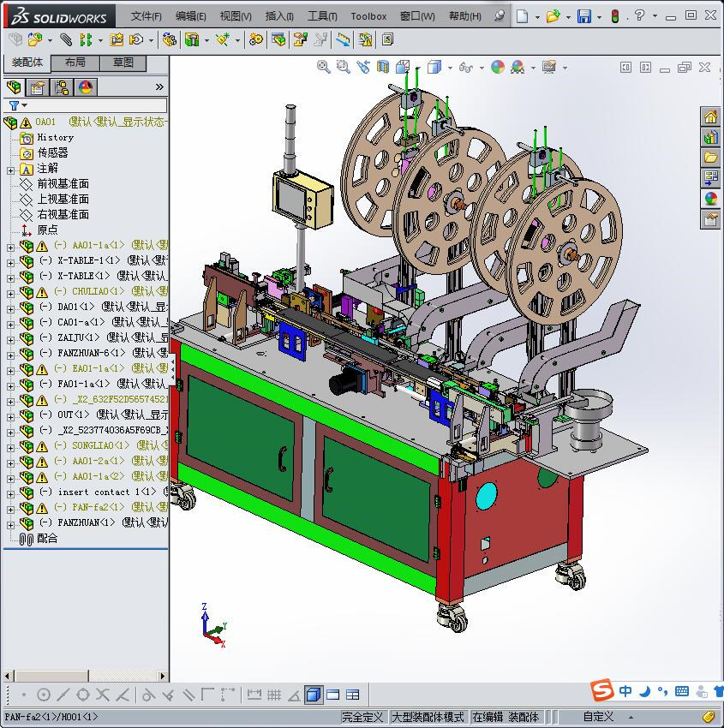Select the 前视基准面 plane
Viewport: 724px width, 728px height.
point(63,184)
